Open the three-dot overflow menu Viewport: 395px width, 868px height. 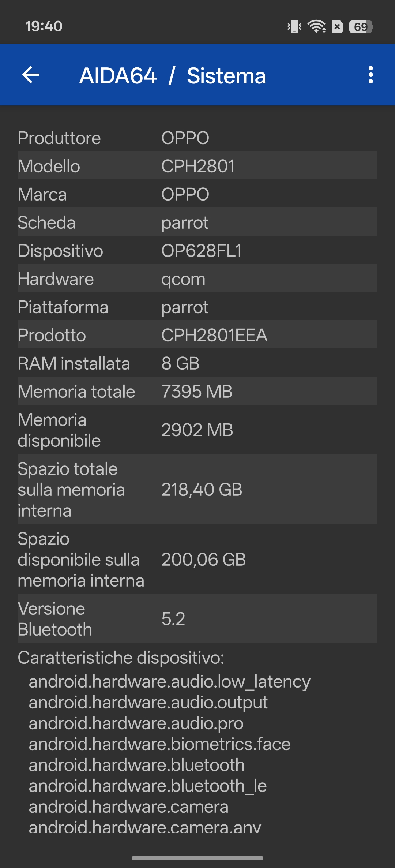click(370, 75)
